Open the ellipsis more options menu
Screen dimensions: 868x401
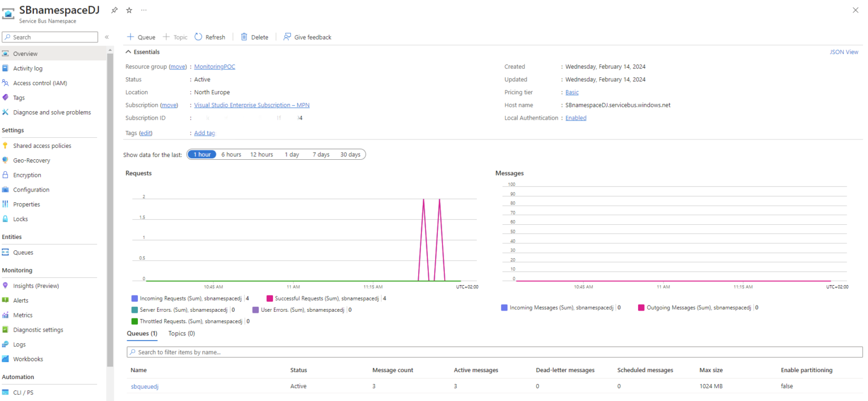[144, 10]
